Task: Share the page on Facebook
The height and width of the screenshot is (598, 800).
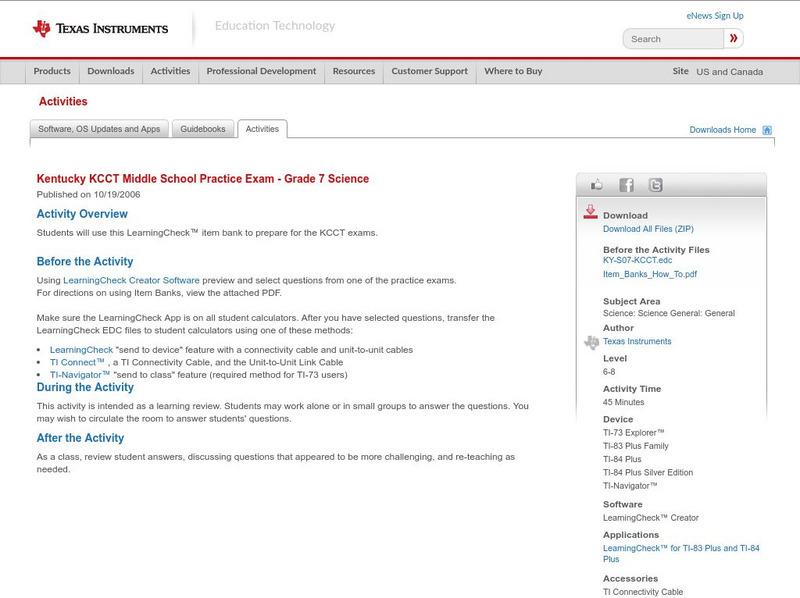Action: (x=627, y=184)
